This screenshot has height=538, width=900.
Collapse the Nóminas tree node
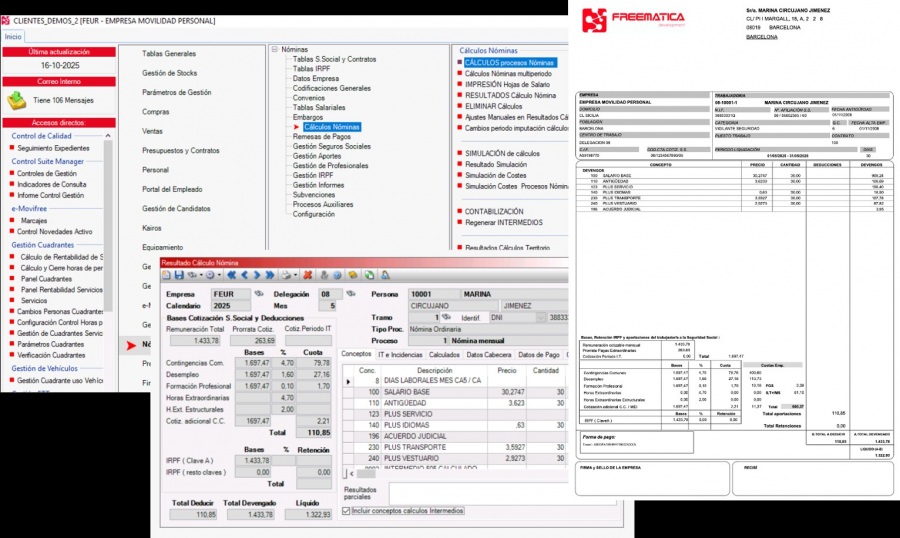point(274,49)
